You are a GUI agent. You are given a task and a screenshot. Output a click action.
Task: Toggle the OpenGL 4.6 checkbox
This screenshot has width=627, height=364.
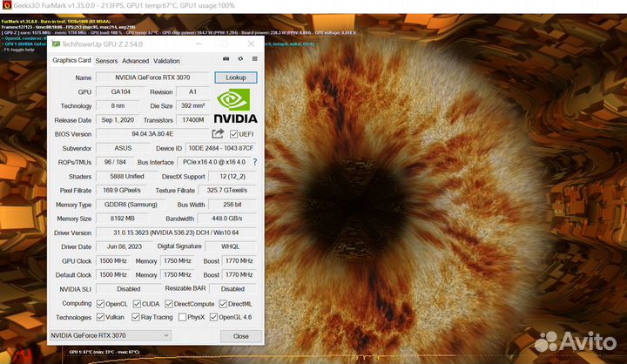point(213,317)
